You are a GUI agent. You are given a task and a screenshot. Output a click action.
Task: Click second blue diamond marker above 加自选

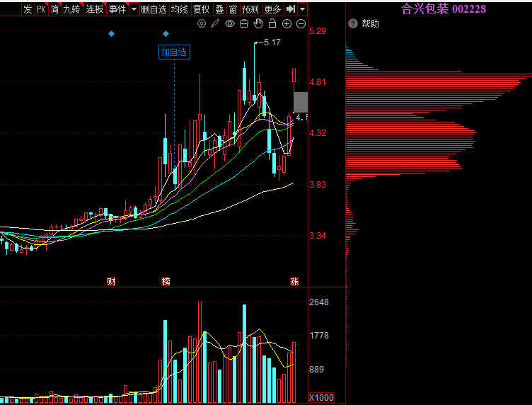pos(166,33)
